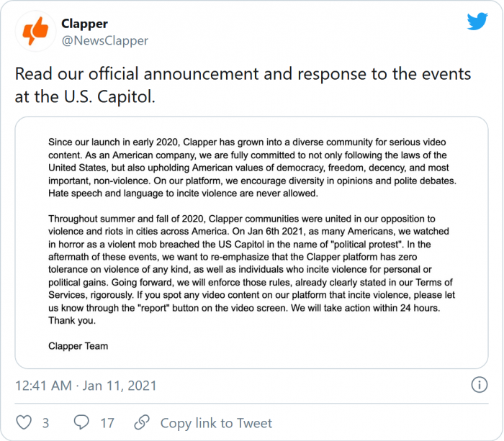Image resolution: width=504 pixels, height=441 pixels.
Task: Click the reply count of 17
Action: click(x=107, y=423)
